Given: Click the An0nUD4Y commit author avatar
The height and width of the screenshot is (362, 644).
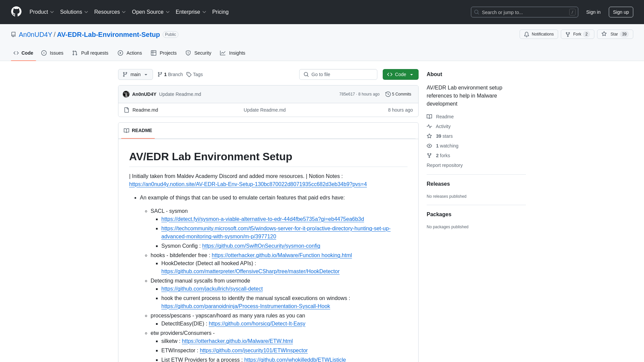Looking at the screenshot, I should [126, 94].
